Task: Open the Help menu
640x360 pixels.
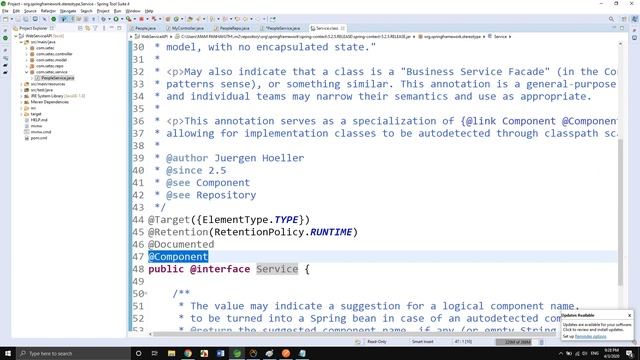Action: [x=149, y=11]
